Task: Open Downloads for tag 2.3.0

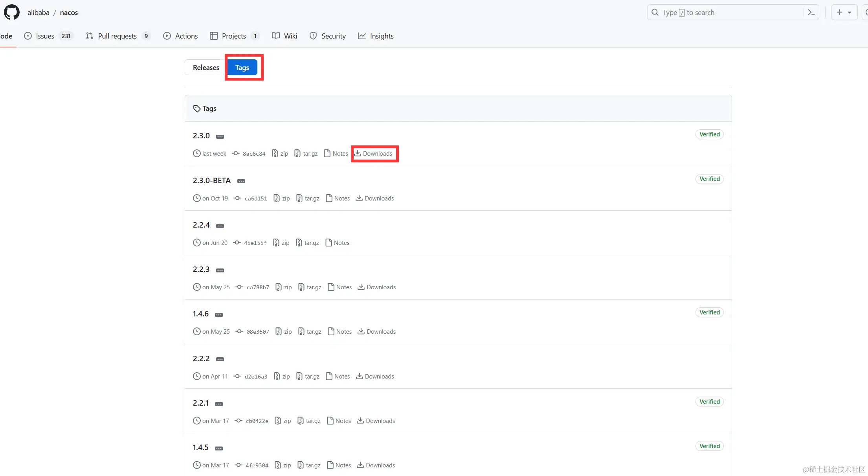Action: tap(373, 154)
